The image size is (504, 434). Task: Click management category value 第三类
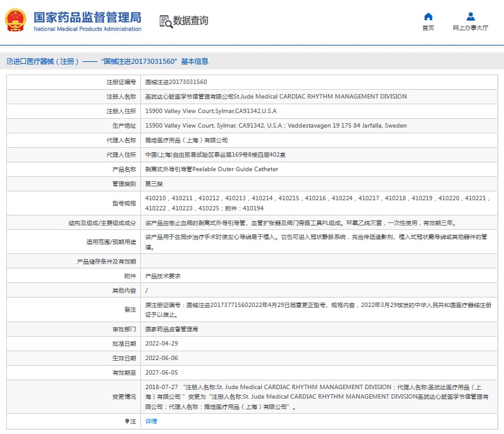[154, 184]
